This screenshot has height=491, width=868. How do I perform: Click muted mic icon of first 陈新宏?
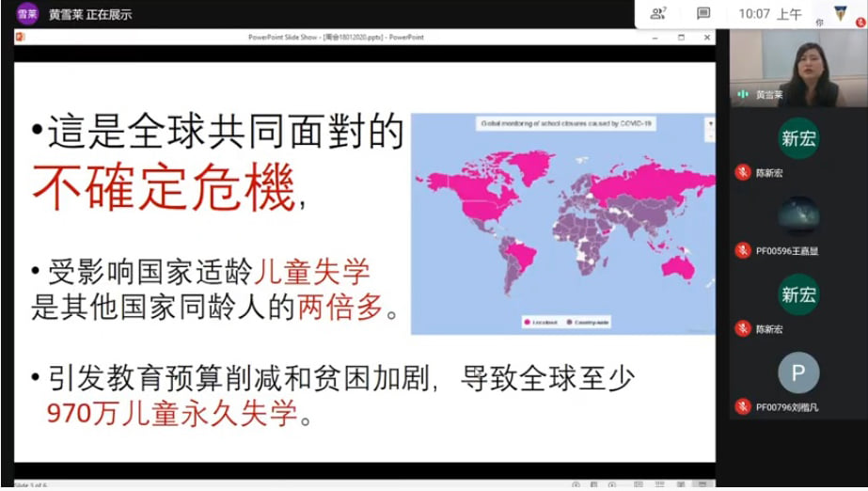click(743, 172)
